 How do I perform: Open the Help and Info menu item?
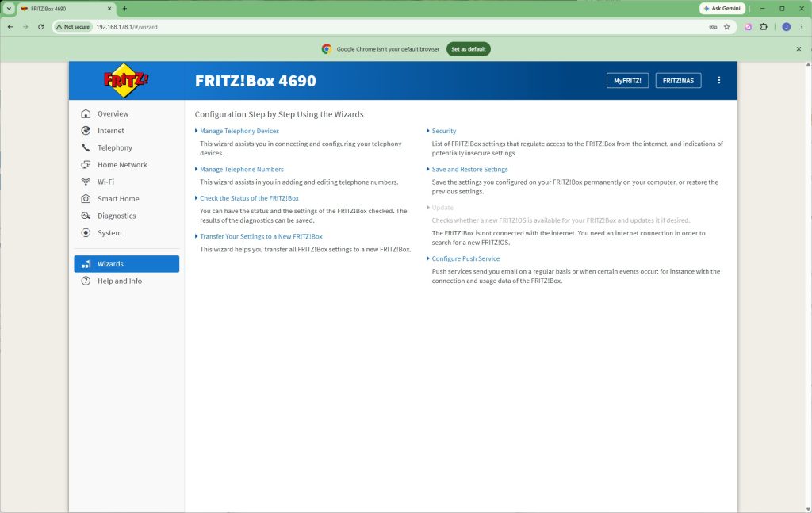(126, 281)
